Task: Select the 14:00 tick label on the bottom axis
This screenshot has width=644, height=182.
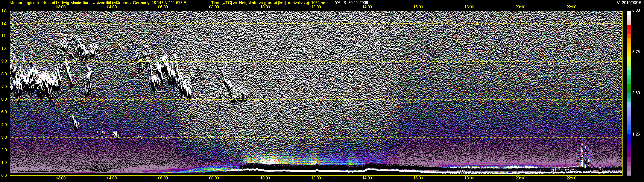Action: [x=367, y=178]
